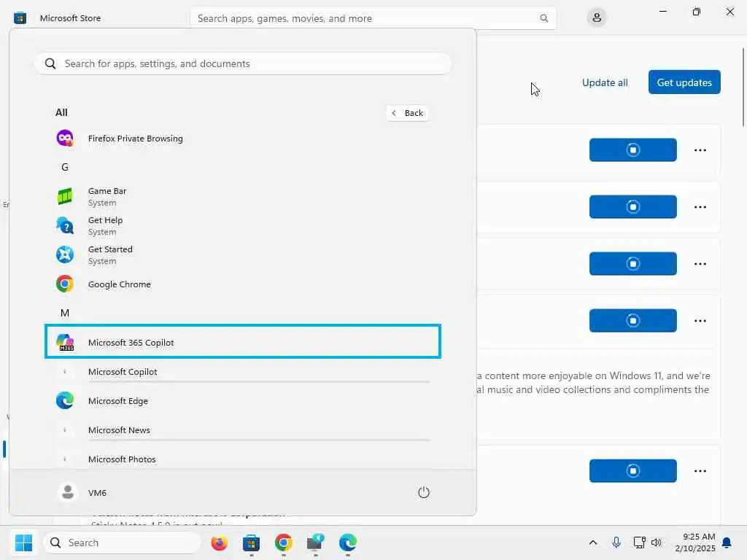Open clock showing 9:25 AM

point(695,542)
